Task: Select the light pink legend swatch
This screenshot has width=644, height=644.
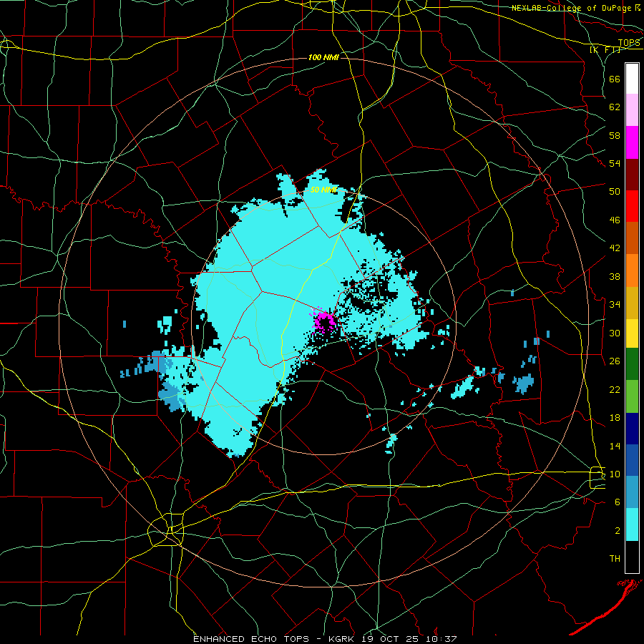Action: click(x=632, y=109)
